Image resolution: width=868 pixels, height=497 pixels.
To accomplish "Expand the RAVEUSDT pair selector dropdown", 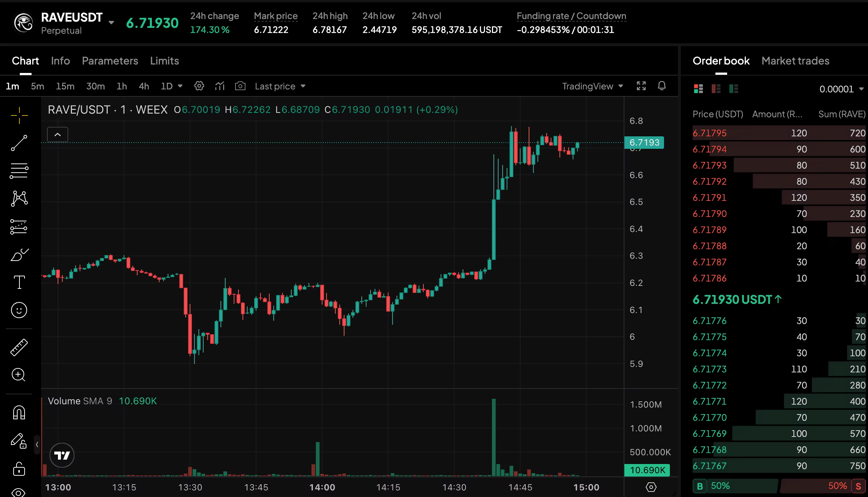I will click(111, 23).
